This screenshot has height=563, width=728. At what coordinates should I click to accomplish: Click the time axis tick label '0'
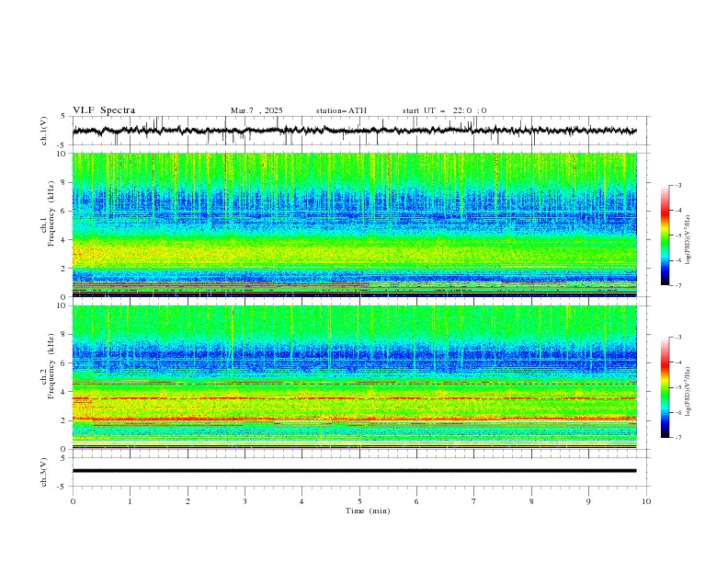tap(73, 501)
